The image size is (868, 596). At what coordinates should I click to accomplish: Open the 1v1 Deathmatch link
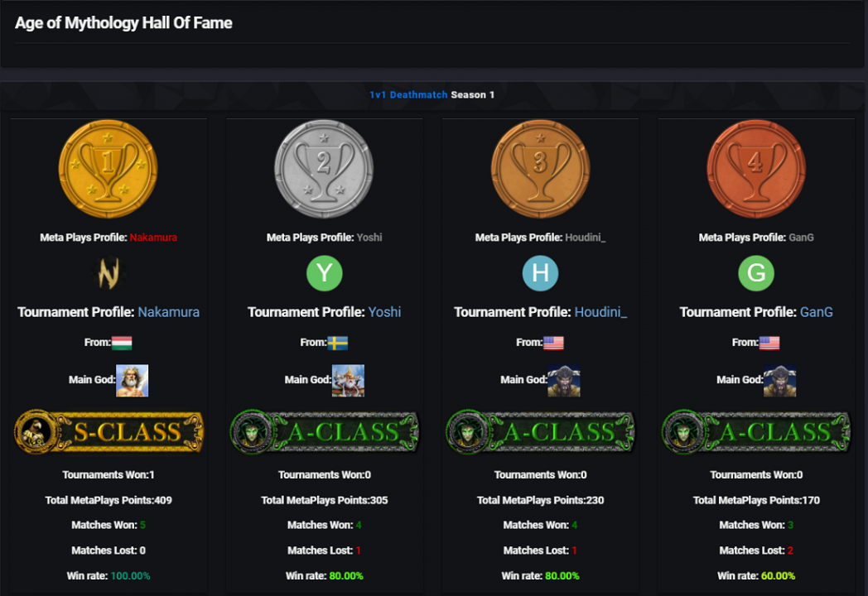408,94
